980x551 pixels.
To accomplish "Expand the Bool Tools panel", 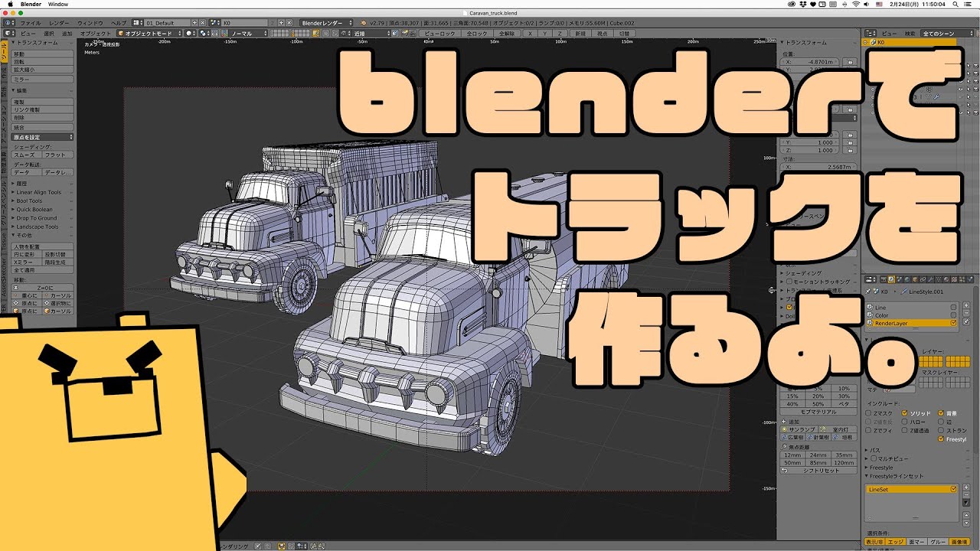I will coord(29,201).
